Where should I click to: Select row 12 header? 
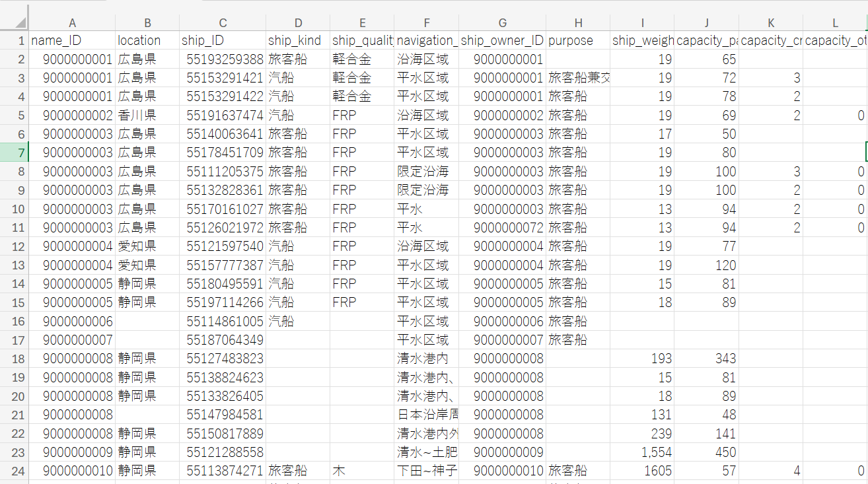coord(15,246)
